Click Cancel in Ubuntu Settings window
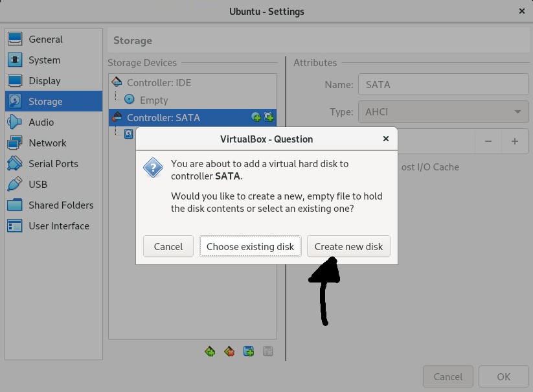 tap(448, 376)
